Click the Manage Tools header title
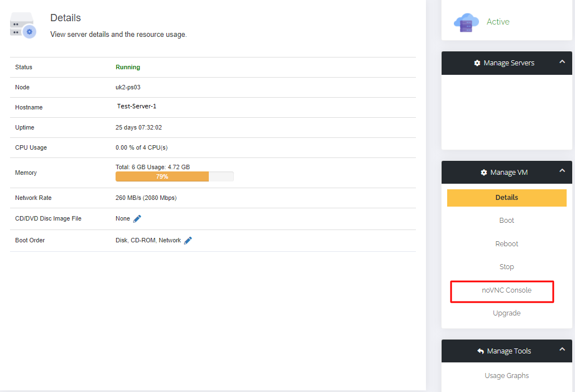575x392 pixels. coord(509,351)
